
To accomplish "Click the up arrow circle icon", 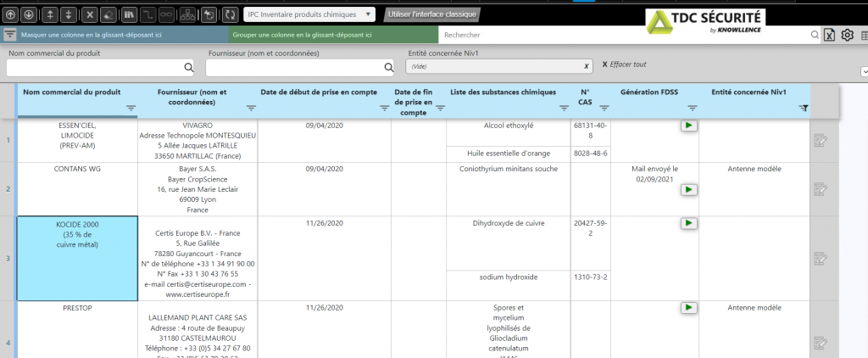I will (x=9, y=14).
